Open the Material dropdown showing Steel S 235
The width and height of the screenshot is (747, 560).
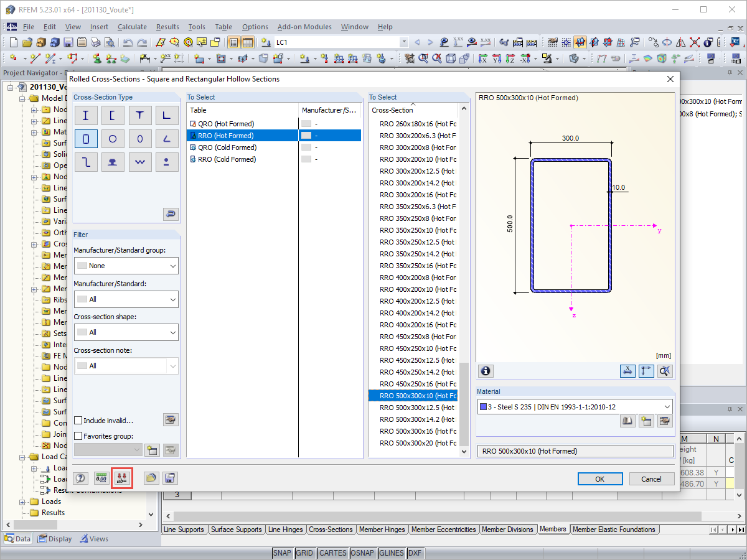pyautogui.click(x=574, y=406)
